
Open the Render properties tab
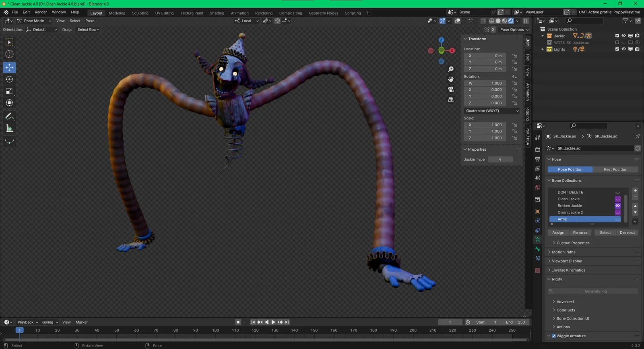(x=538, y=149)
